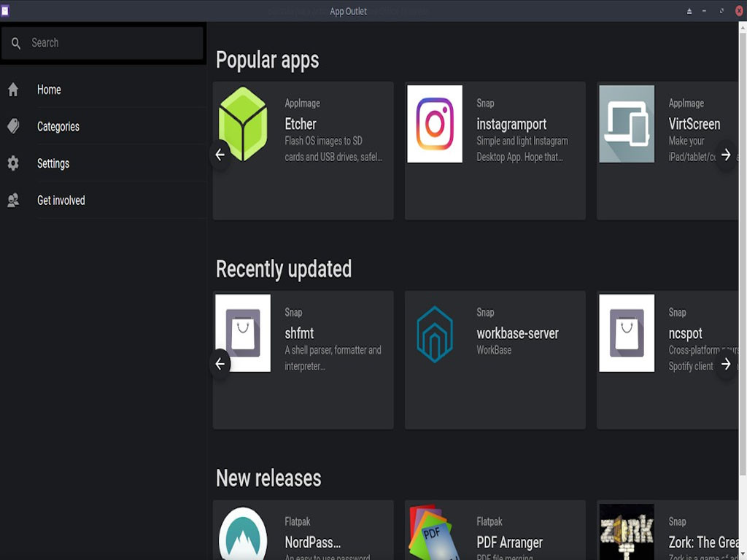Screen dimensions: 747x560
Task: Click the green Etcher cube icon
Action: 243,123
